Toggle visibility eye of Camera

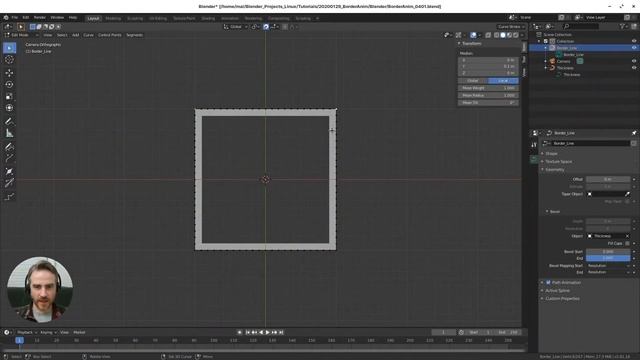pyautogui.click(x=634, y=61)
